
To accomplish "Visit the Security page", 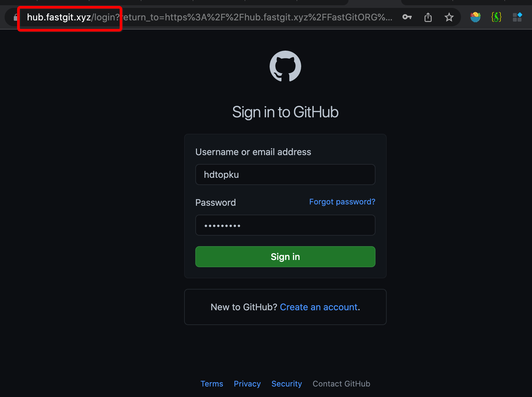I will pos(286,384).
